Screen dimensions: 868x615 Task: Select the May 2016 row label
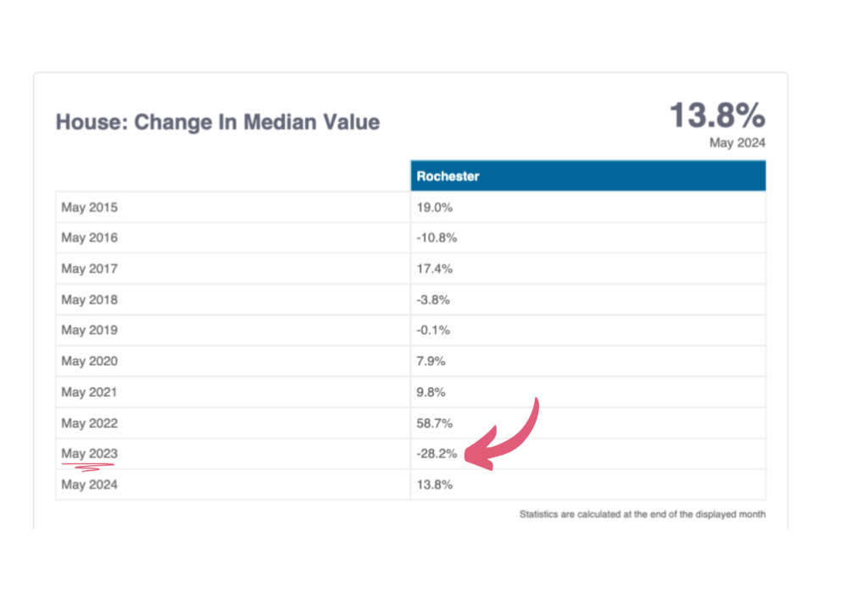coord(89,238)
